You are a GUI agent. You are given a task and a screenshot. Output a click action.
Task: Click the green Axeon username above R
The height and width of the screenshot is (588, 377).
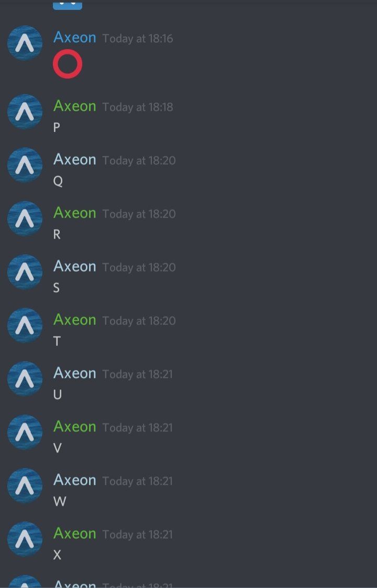[x=75, y=213]
